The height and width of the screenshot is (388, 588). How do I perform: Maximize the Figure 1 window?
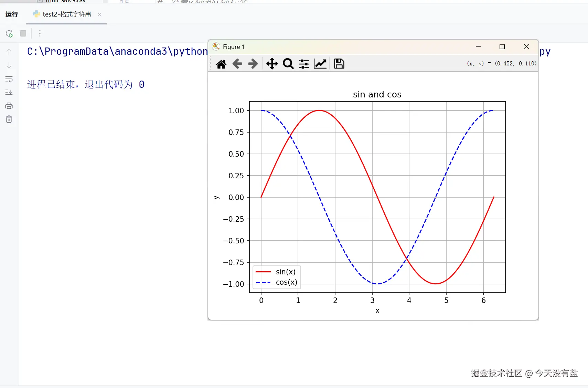click(x=502, y=46)
